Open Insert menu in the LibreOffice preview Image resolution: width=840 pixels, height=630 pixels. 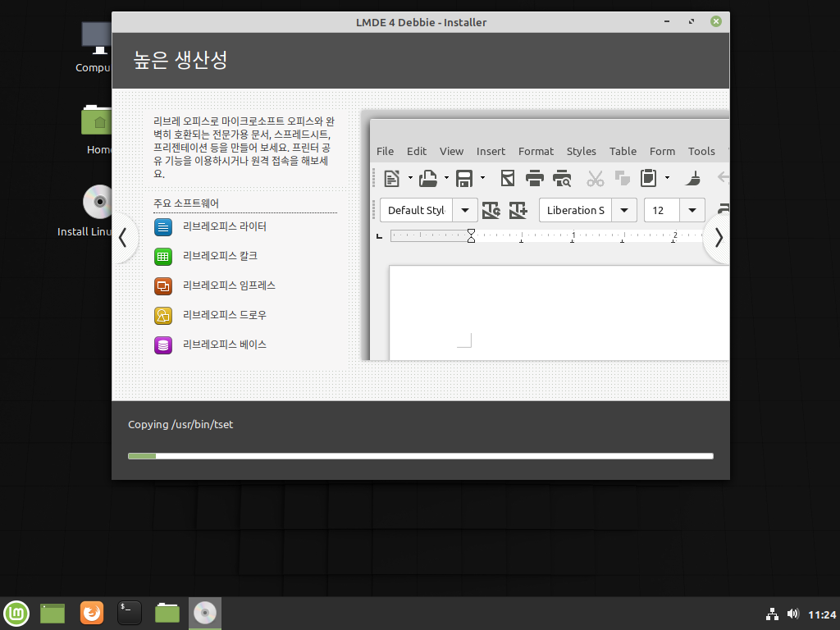pyautogui.click(x=491, y=151)
